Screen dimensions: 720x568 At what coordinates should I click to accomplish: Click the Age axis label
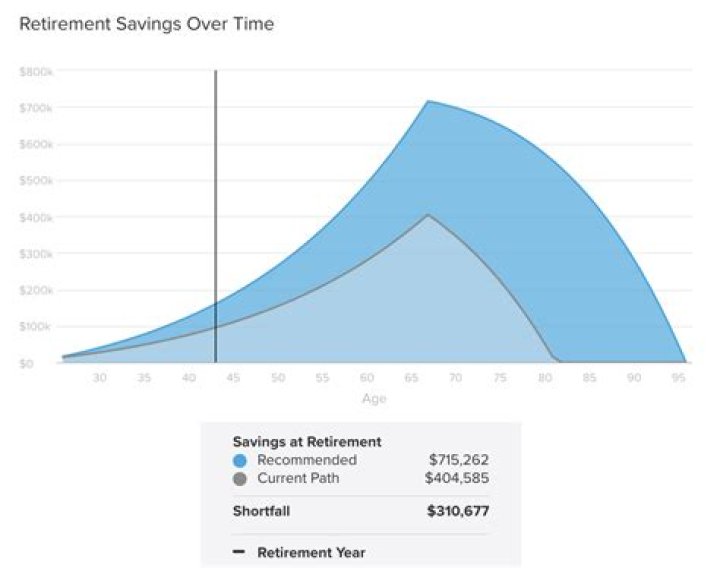372,398
